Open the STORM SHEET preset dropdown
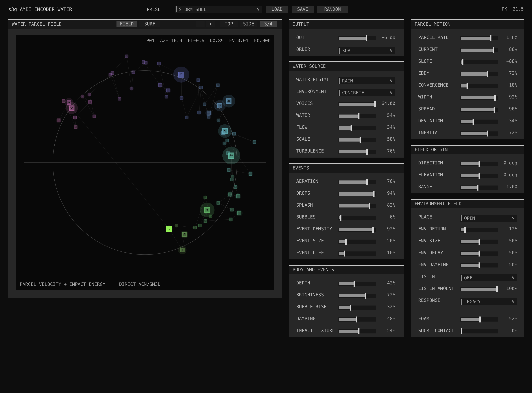This screenshot has width=532, height=393. point(219,9)
